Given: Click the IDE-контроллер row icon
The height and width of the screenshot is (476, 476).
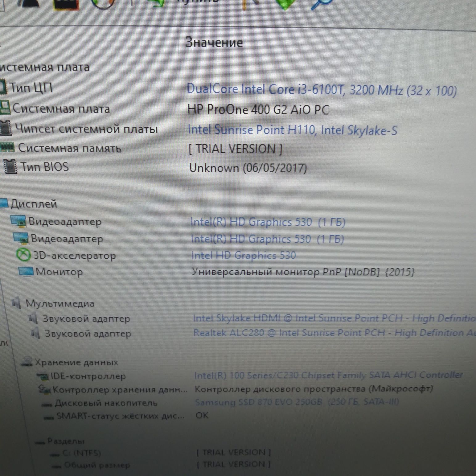Looking at the screenshot, I should coord(43,376).
